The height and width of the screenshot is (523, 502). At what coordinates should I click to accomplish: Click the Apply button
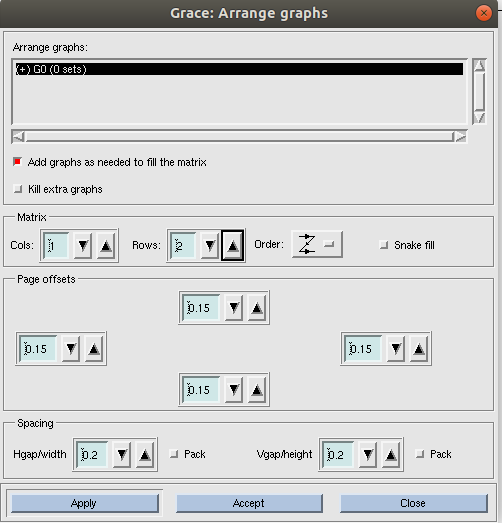click(85, 503)
